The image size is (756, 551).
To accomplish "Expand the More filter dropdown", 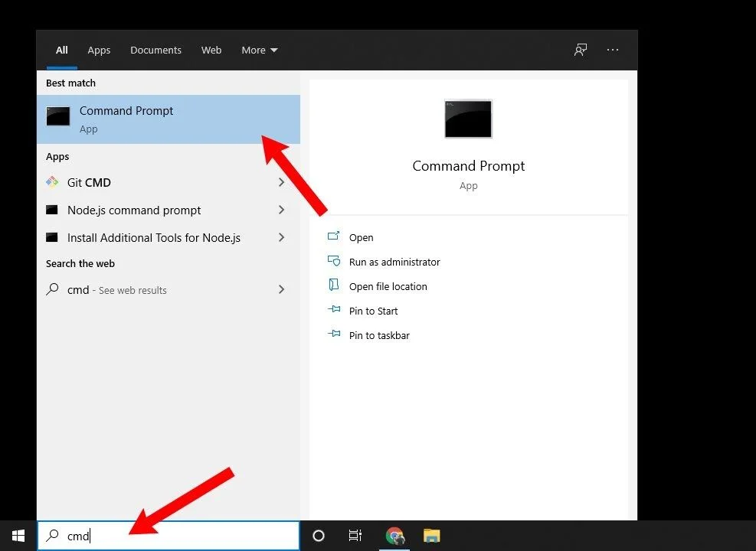I will pos(259,50).
